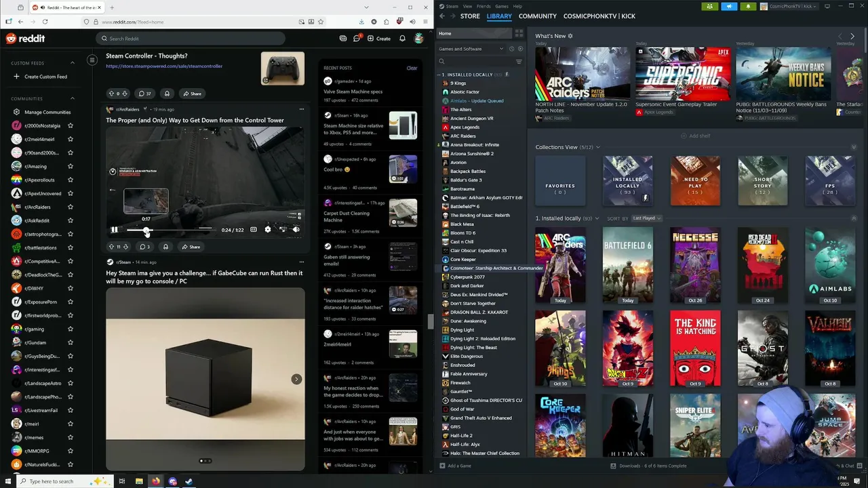
Task: Show next image in GabeCube post
Action: (296, 379)
